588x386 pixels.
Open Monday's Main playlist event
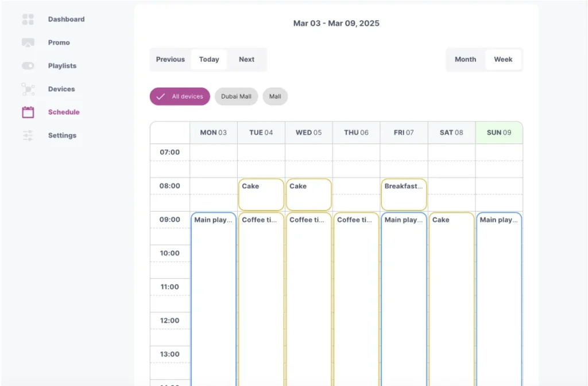point(214,299)
